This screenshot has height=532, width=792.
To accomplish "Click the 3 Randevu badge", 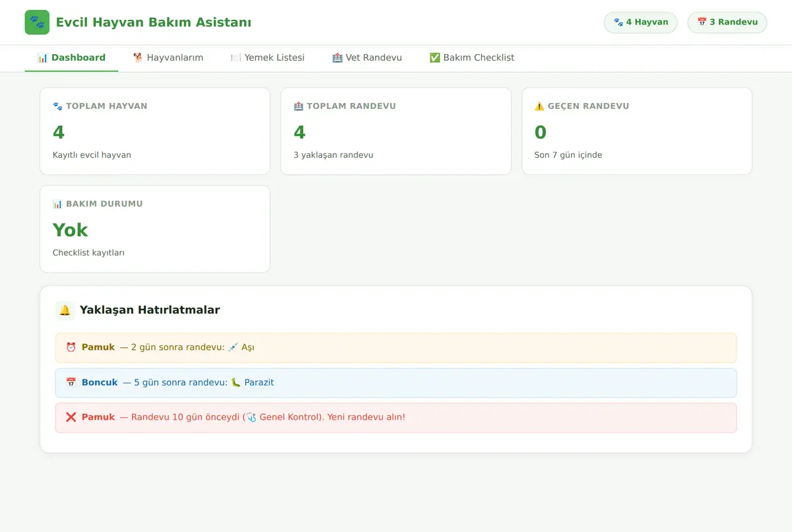I will [727, 22].
